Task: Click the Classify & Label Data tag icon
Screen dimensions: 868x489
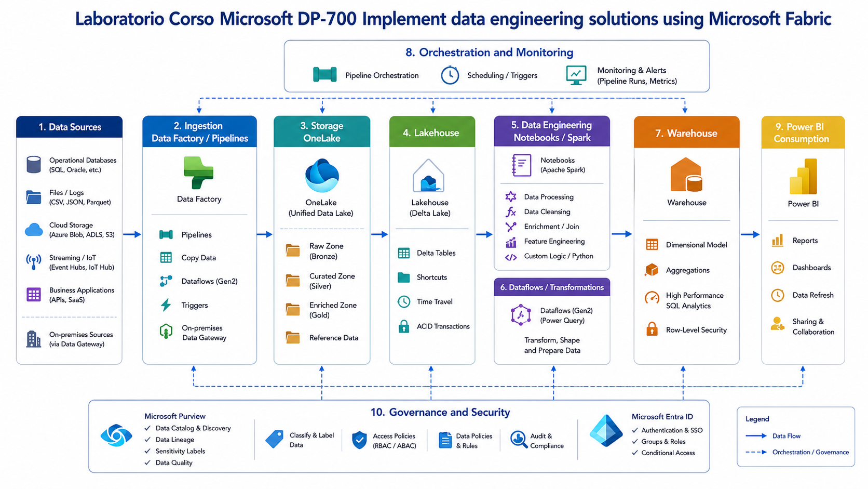Action: pyautogui.click(x=275, y=439)
